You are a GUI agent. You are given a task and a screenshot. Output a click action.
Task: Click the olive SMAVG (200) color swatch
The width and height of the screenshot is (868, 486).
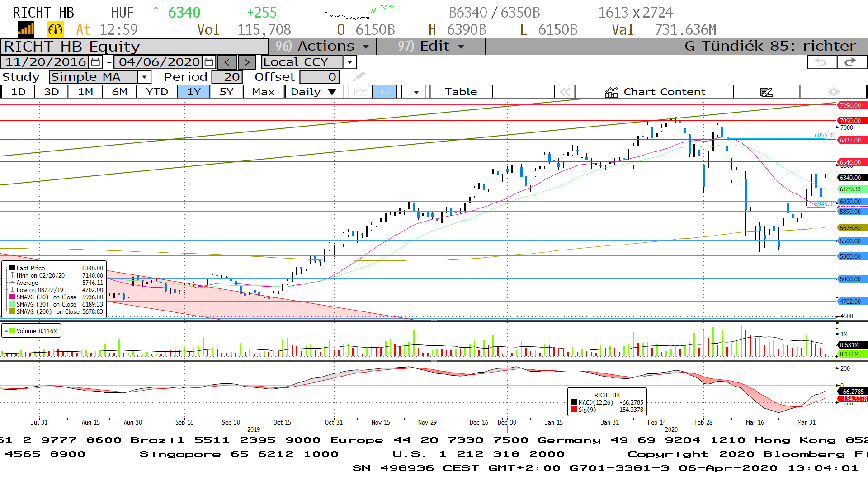pyautogui.click(x=13, y=311)
